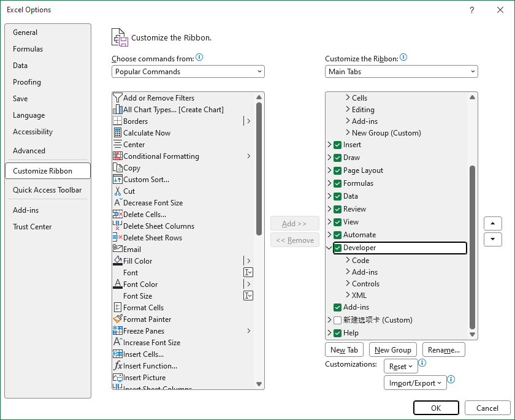Click the Format Painter brush icon
The image size is (515, 420).
pos(118,319)
